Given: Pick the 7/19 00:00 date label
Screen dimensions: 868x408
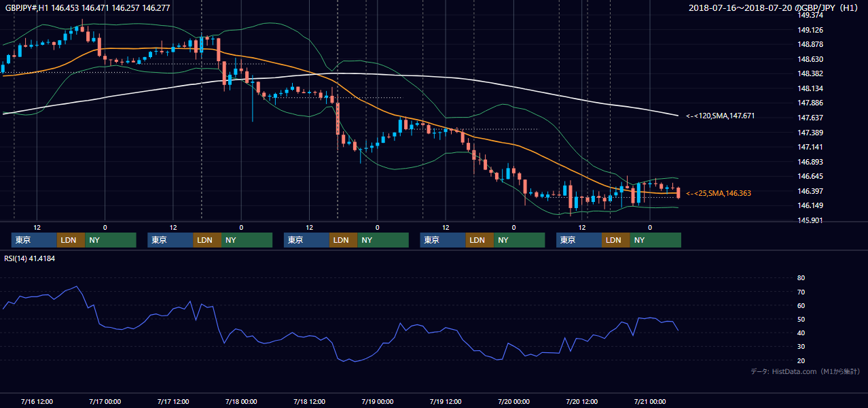Looking at the screenshot, I should point(378,401).
